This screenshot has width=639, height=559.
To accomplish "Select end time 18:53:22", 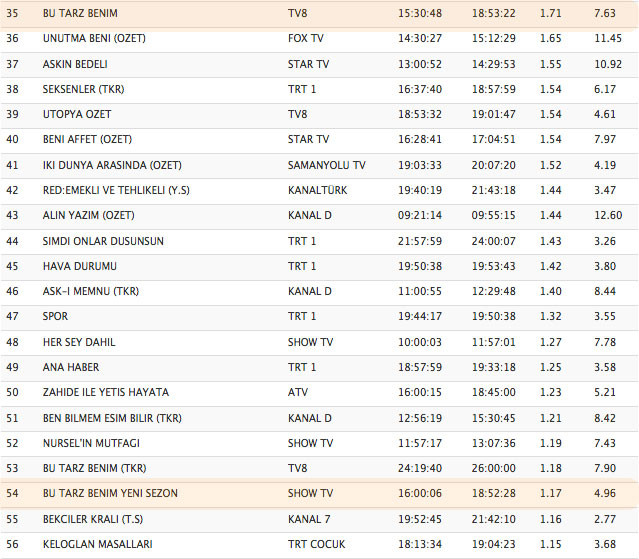I will (494, 13).
